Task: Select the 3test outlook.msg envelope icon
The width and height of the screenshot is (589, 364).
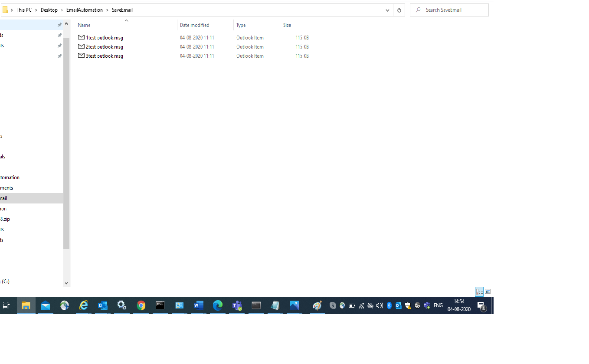Action: coord(81,56)
